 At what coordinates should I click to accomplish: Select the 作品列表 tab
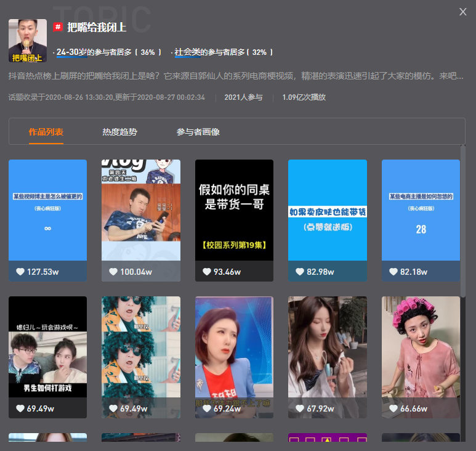[x=46, y=132]
